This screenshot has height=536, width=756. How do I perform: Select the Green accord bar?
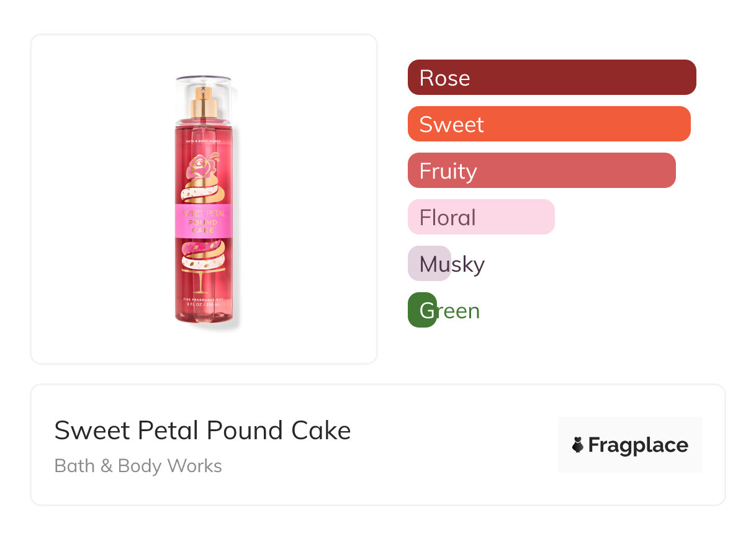(x=423, y=310)
